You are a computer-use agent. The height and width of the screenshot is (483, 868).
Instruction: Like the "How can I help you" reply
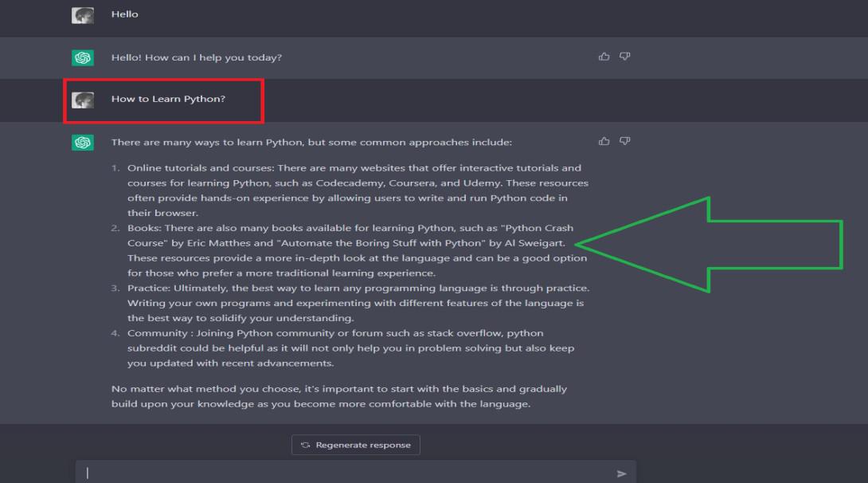(x=604, y=57)
